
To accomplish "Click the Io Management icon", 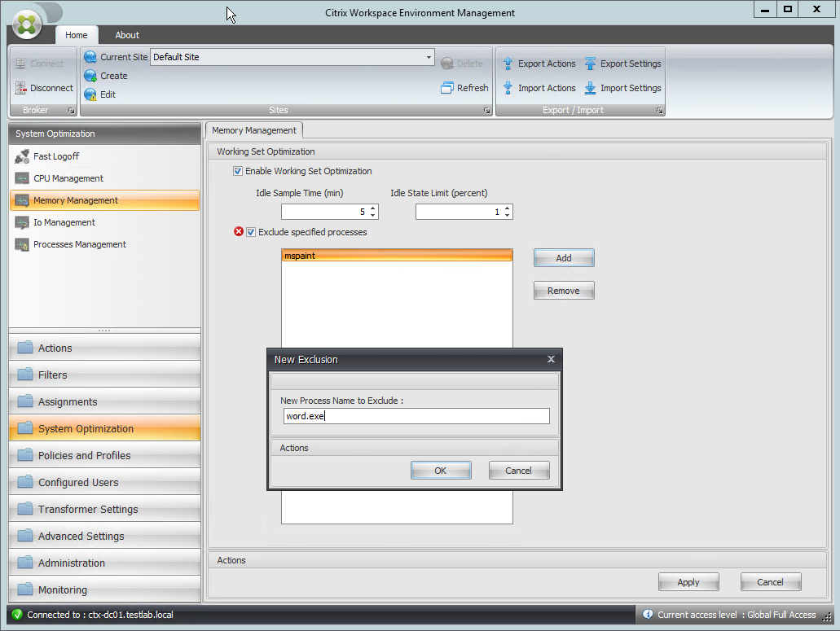I will 22,222.
